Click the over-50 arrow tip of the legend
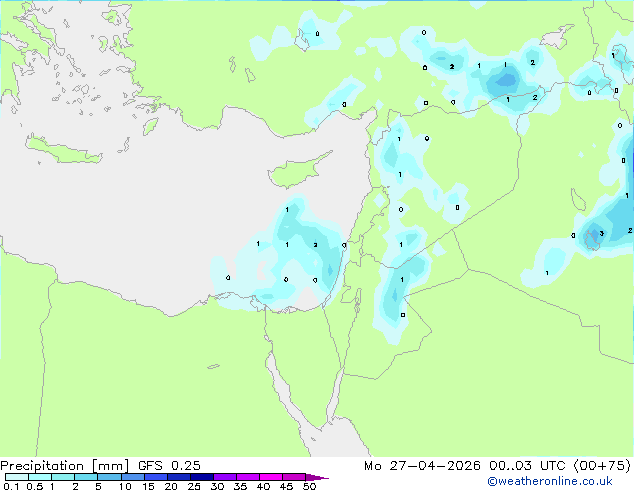The width and height of the screenshot is (634, 490). (x=317, y=477)
